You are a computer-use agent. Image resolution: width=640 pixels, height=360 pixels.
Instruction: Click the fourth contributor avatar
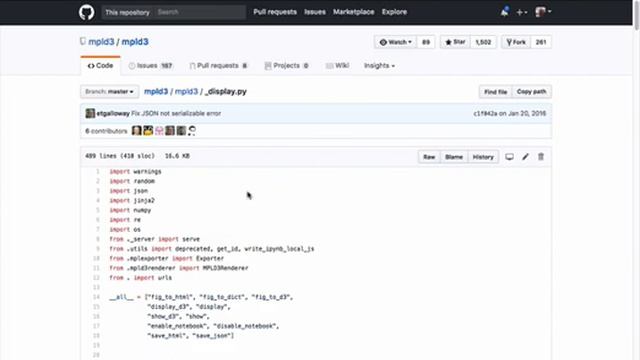coord(170,131)
